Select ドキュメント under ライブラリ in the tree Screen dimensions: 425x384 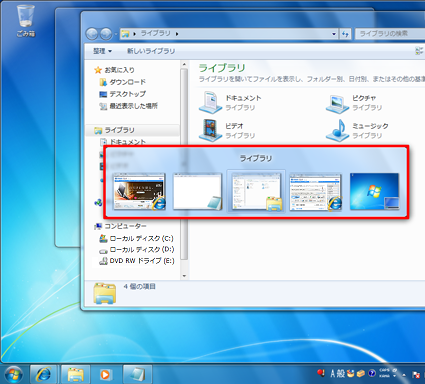(x=123, y=142)
